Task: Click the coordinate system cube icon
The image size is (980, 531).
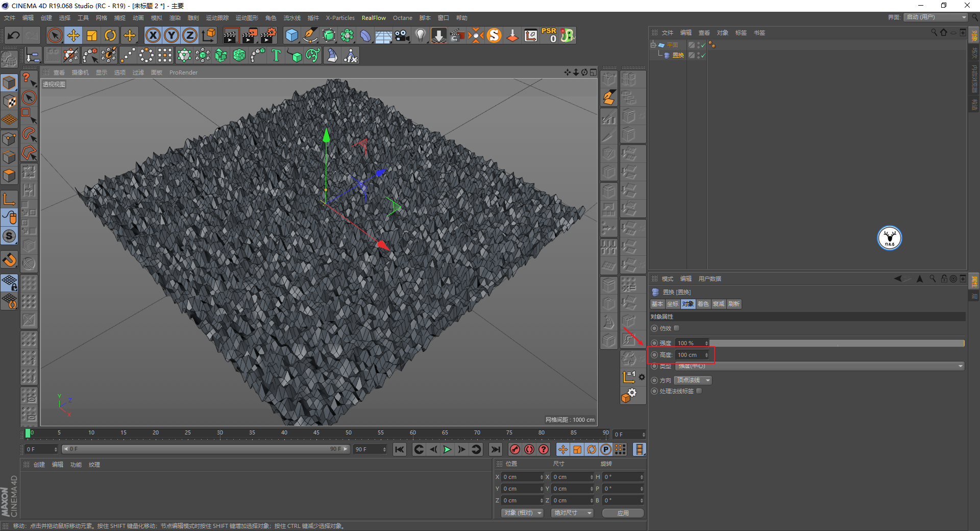Action: tap(209, 35)
